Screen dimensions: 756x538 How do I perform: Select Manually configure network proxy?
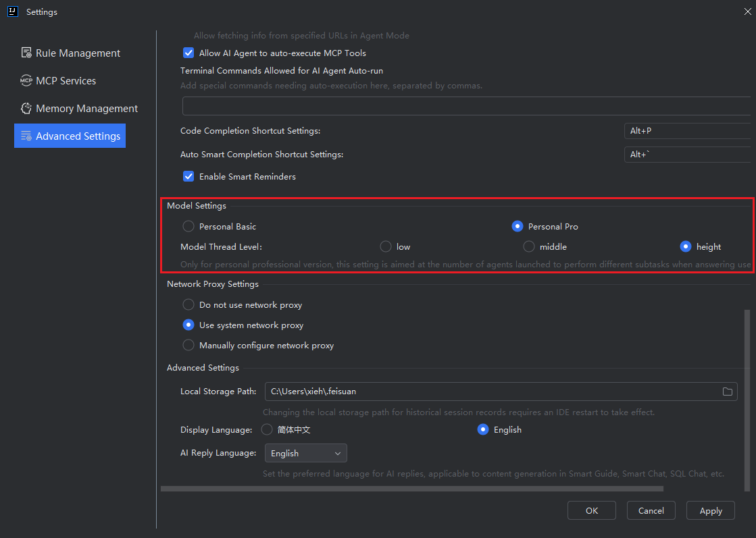pyautogui.click(x=188, y=345)
